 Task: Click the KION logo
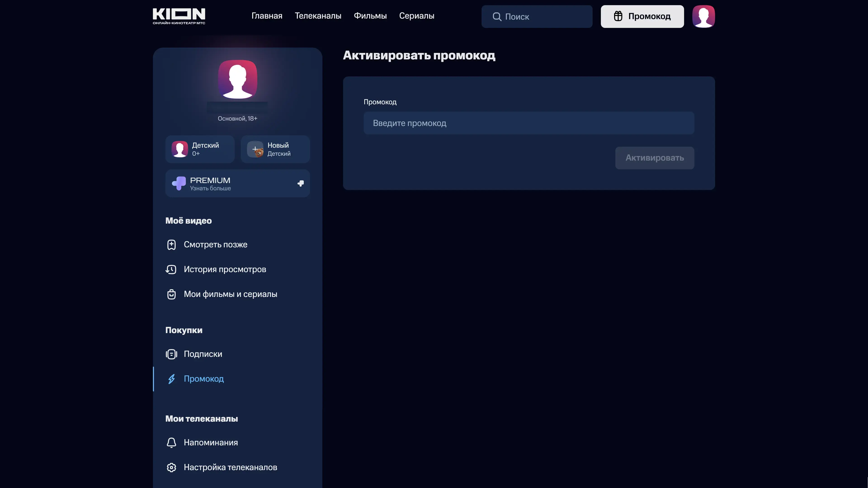coord(179,16)
